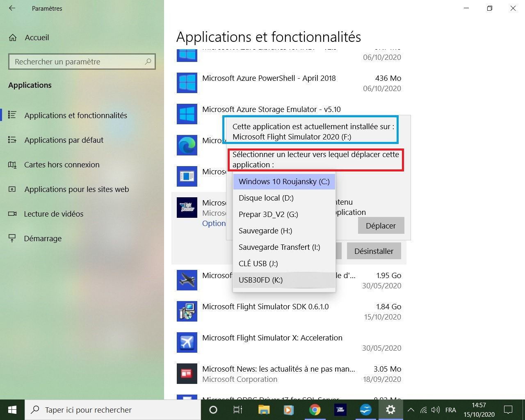Open Google Chrome from the taskbar
525x420 pixels.
pos(315,410)
